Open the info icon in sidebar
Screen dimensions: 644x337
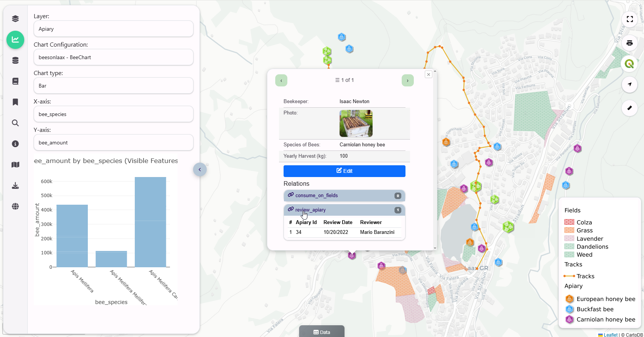[x=15, y=144]
